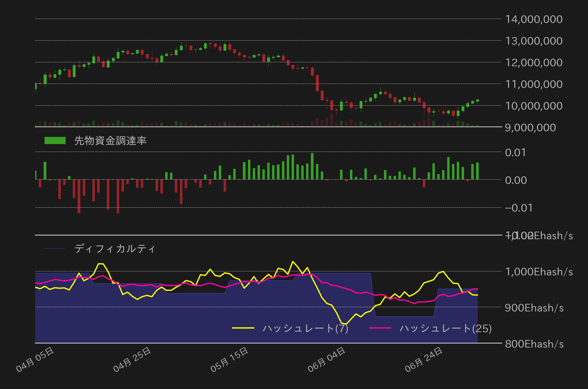Click the green 先物資金調達率 legend swatch
Image resolution: width=588 pixels, height=389 pixels.
tap(55, 140)
